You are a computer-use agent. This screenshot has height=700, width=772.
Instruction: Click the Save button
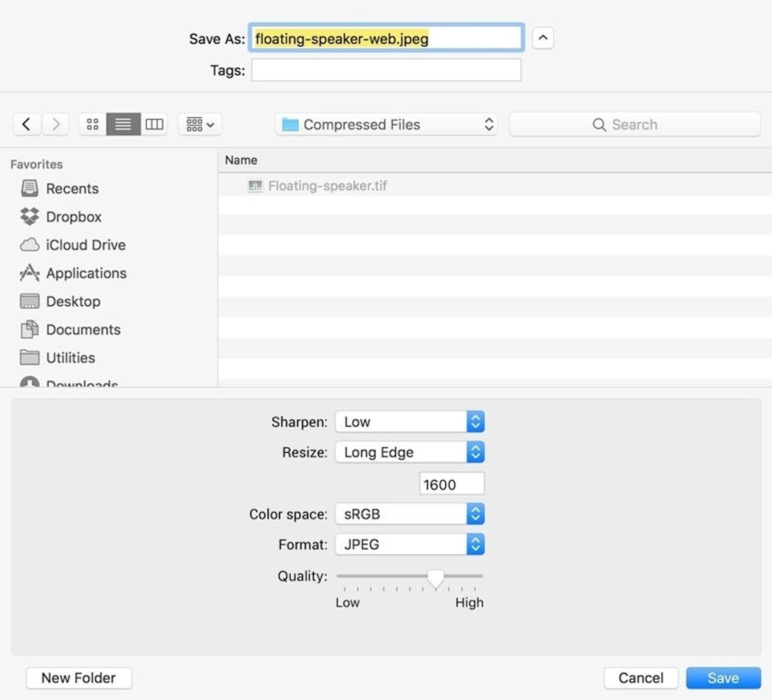coord(723,677)
